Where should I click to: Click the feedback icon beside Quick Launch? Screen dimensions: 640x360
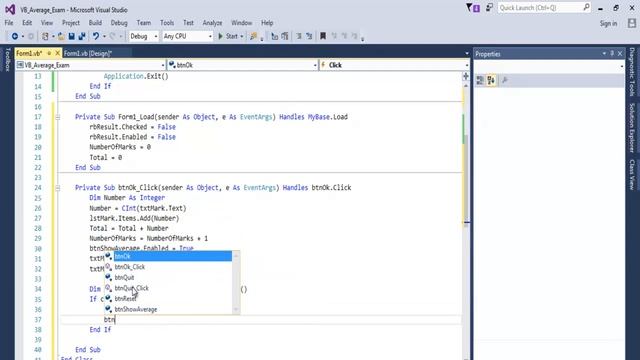tap(489, 7)
